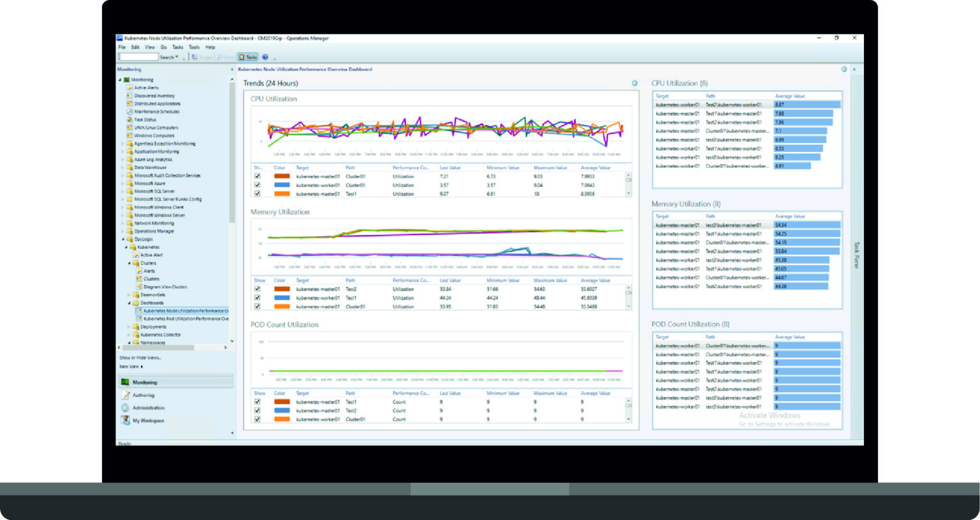Open the Active Alerts view under Monitoring
Viewport: 980px width, 520px height.
click(146, 87)
